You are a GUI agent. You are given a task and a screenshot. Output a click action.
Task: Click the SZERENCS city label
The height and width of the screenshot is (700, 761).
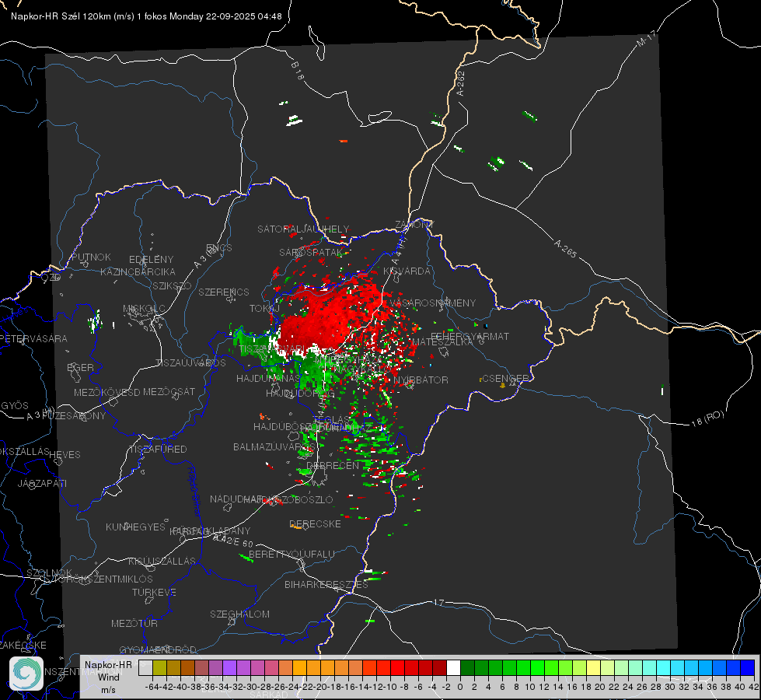(x=224, y=292)
